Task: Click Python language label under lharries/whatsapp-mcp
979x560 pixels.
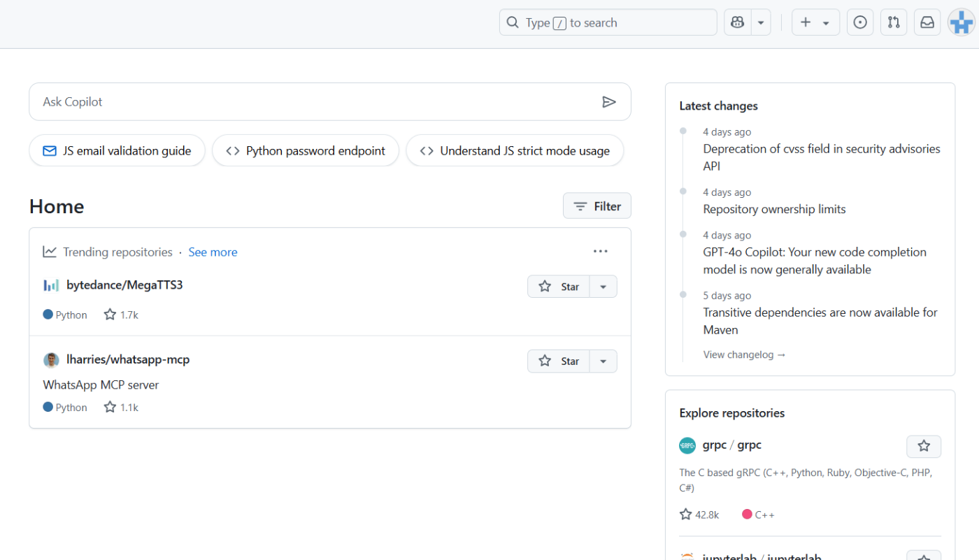Action: (65, 407)
